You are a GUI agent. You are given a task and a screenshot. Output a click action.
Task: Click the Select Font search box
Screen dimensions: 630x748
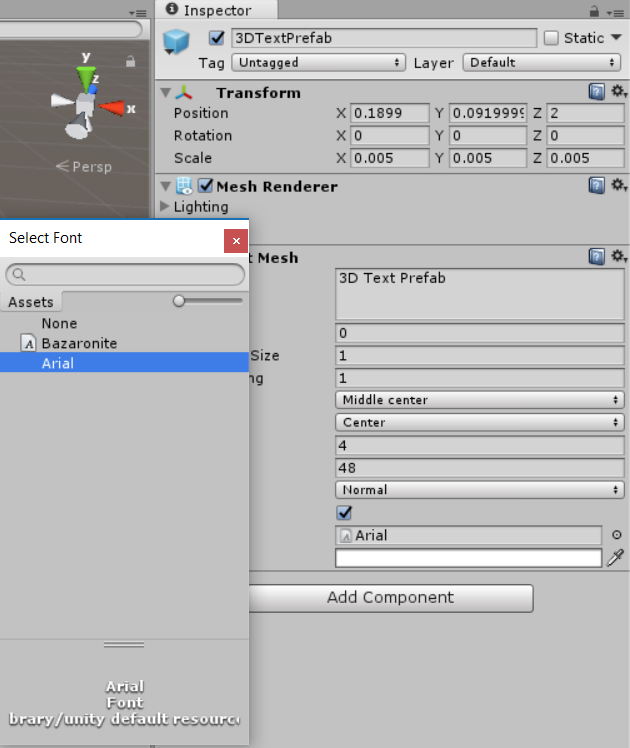tap(125, 274)
